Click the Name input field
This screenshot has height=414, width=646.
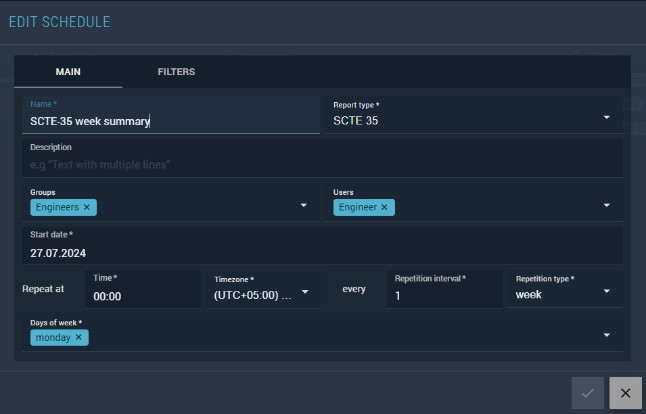pos(170,121)
